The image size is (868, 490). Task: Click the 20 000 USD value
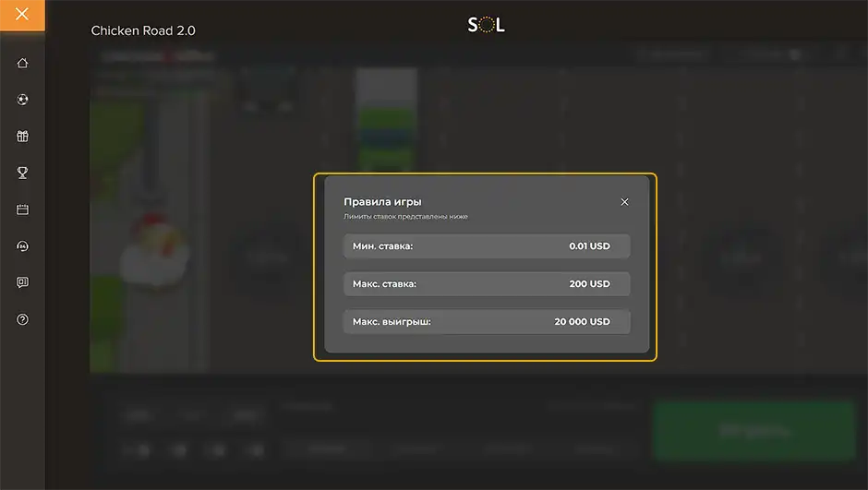(x=583, y=321)
